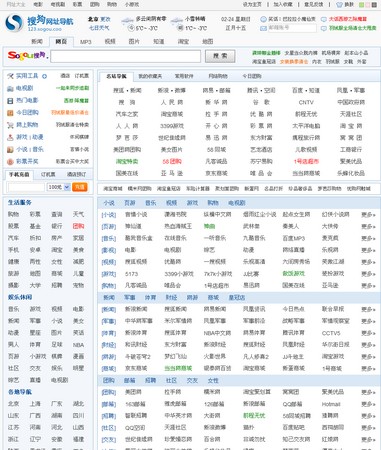This screenshot has width=381, height=450.
Task: Click the 网上购物 shopping cart icon
Action: click(x=10, y=125)
